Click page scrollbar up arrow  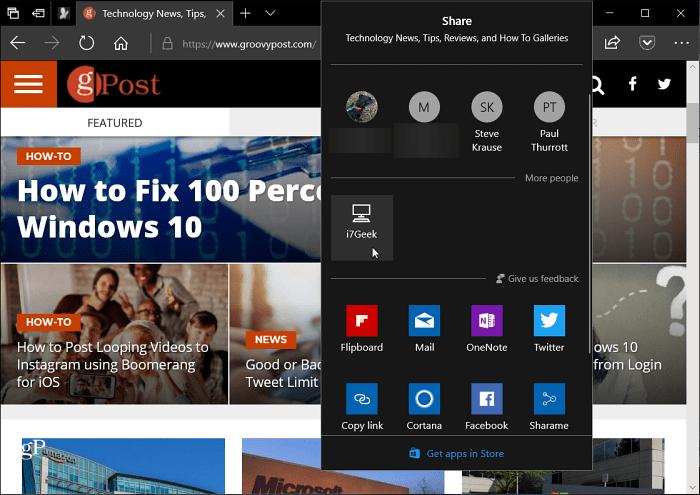coord(692,67)
